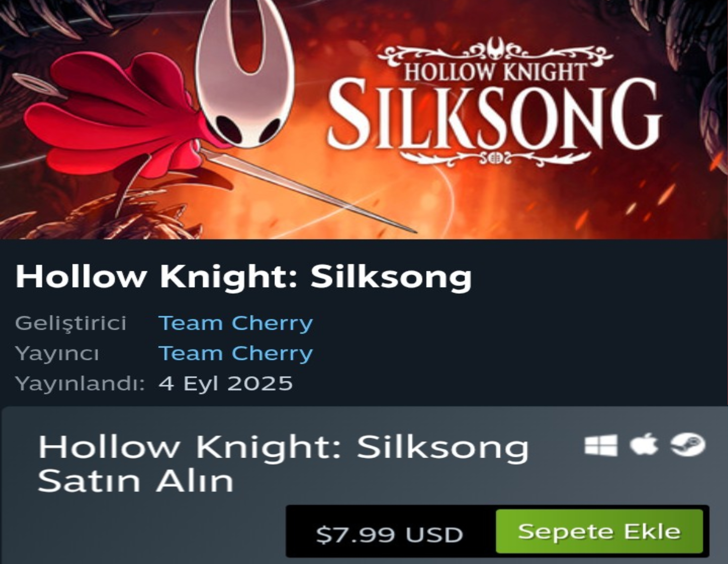Add Silksong to cart with Sepete Ekle
The image size is (728, 564).
[x=599, y=531]
